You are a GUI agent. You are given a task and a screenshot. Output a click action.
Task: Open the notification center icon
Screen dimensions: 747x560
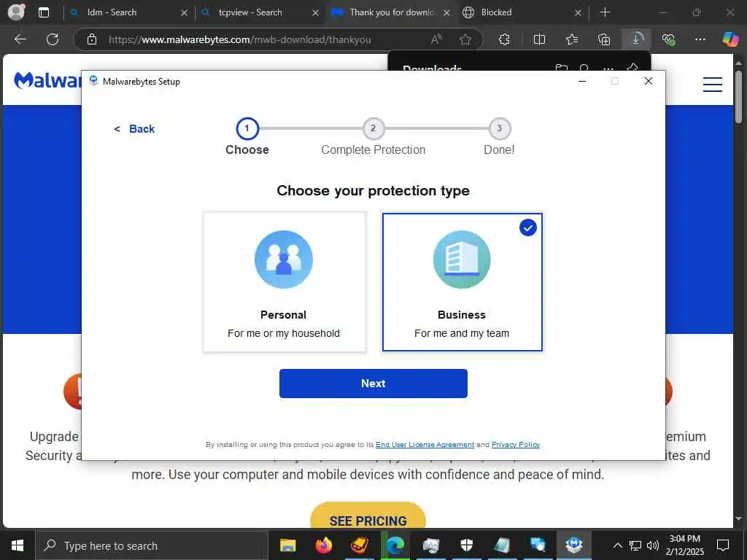click(723, 545)
